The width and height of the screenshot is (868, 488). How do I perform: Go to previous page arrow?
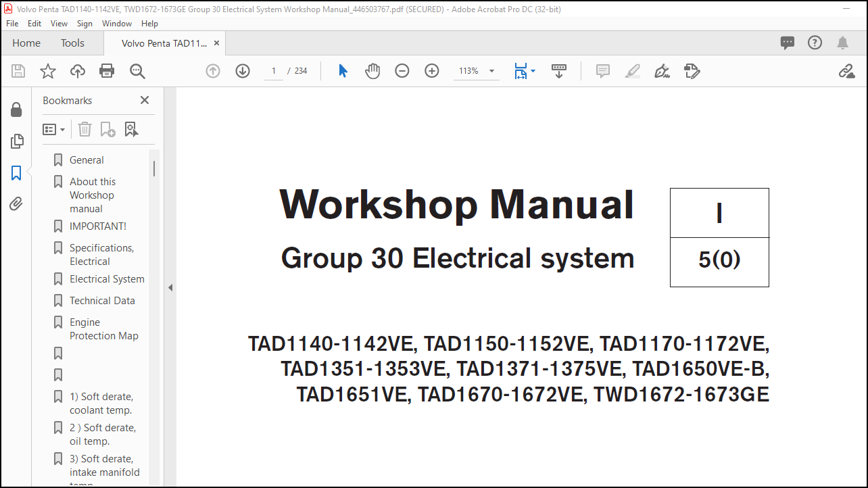[x=213, y=71]
